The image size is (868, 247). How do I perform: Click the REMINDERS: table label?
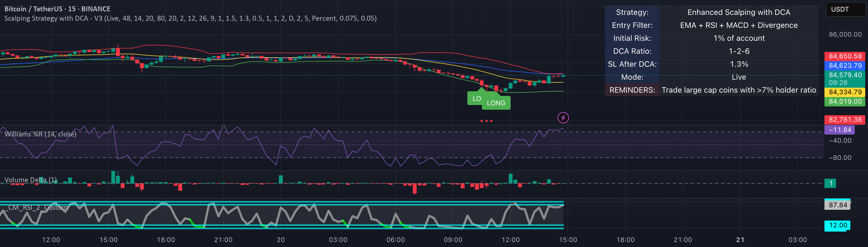(x=632, y=90)
